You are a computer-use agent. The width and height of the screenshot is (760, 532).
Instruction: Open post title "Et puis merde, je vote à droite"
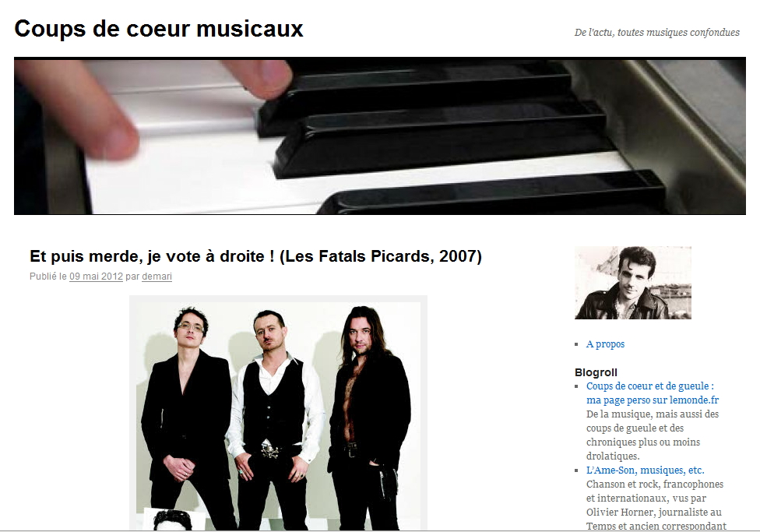[256, 256]
